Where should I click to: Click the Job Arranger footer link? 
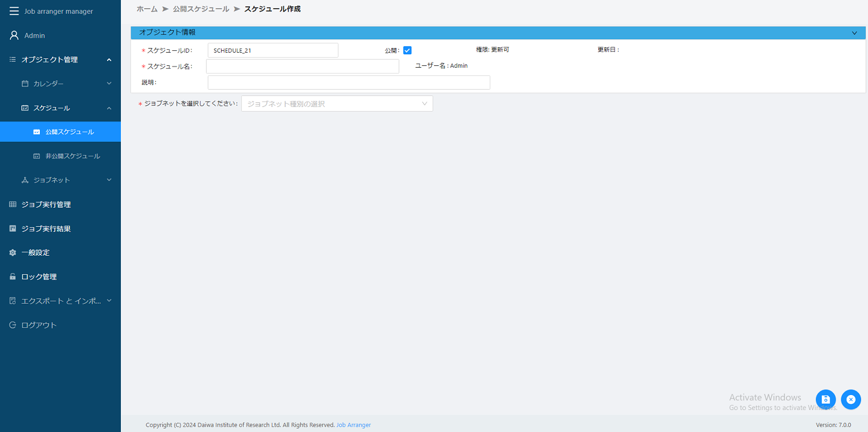(354, 424)
